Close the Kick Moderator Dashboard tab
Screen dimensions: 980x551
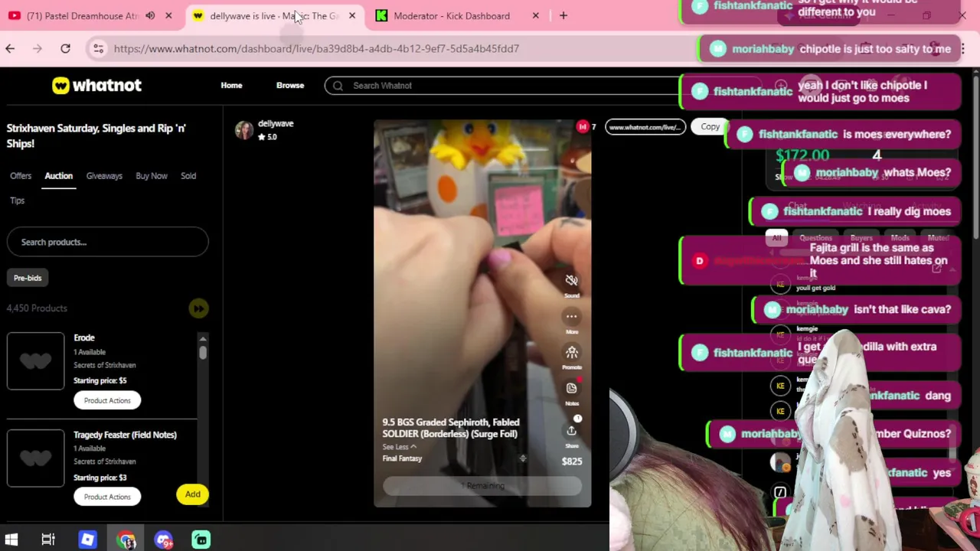coord(535,15)
